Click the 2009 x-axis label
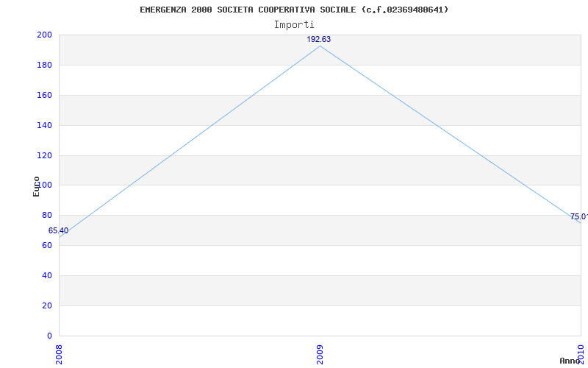The width and height of the screenshot is (588, 368). point(320,355)
